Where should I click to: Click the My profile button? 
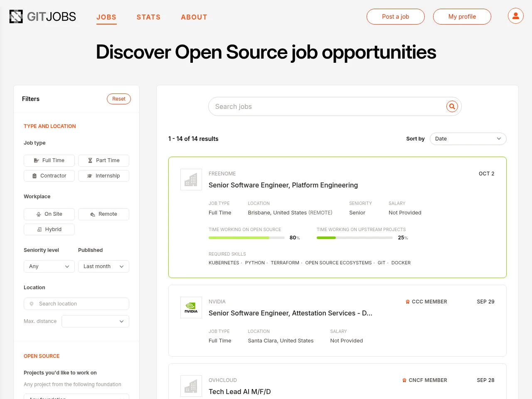pos(462,17)
